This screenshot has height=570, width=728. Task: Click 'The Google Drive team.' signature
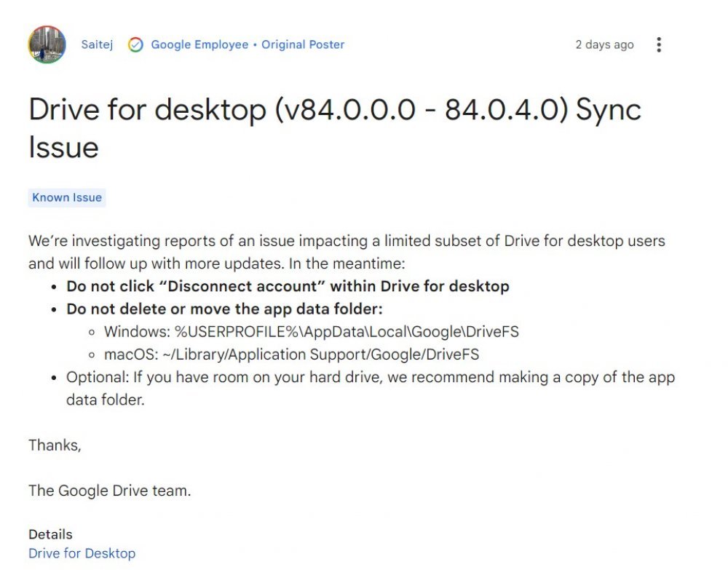(x=110, y=490)
